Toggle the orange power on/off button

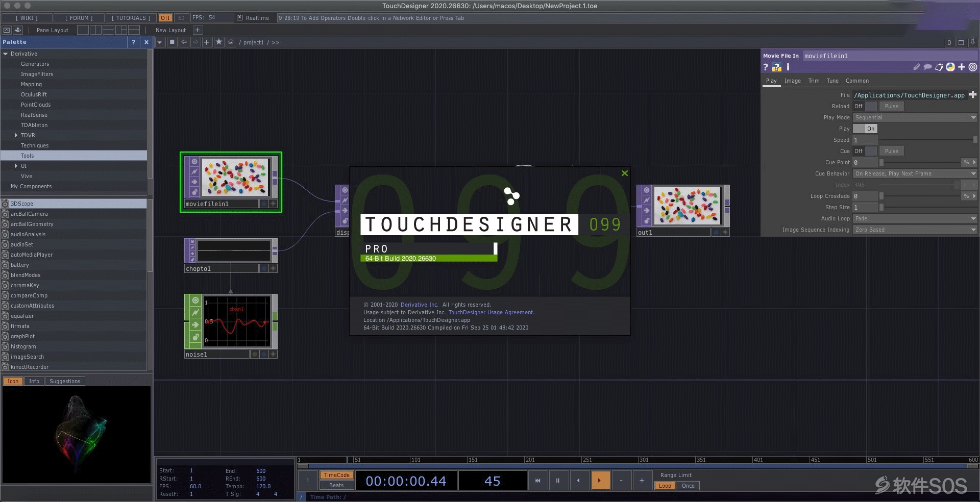click(x=165, y=18)
